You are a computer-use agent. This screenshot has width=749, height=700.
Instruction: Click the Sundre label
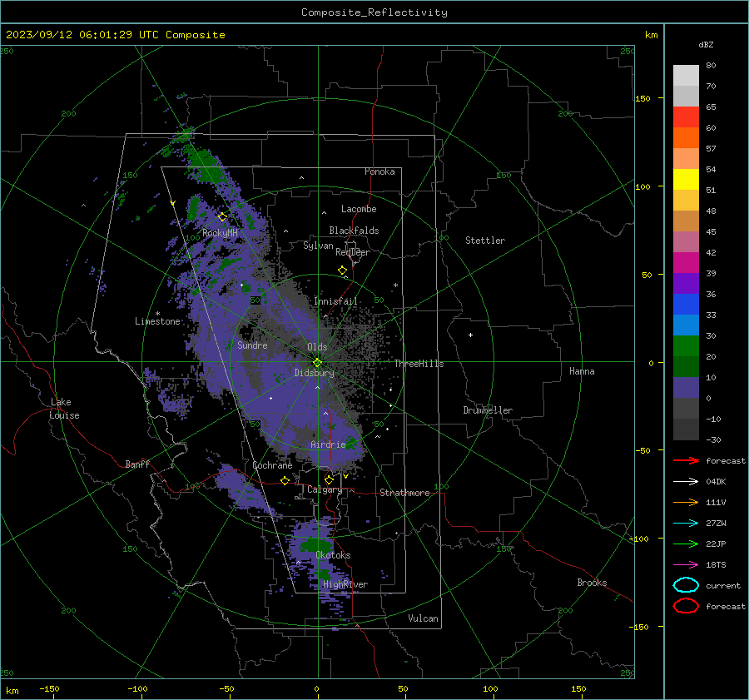(x=252, y=345)
